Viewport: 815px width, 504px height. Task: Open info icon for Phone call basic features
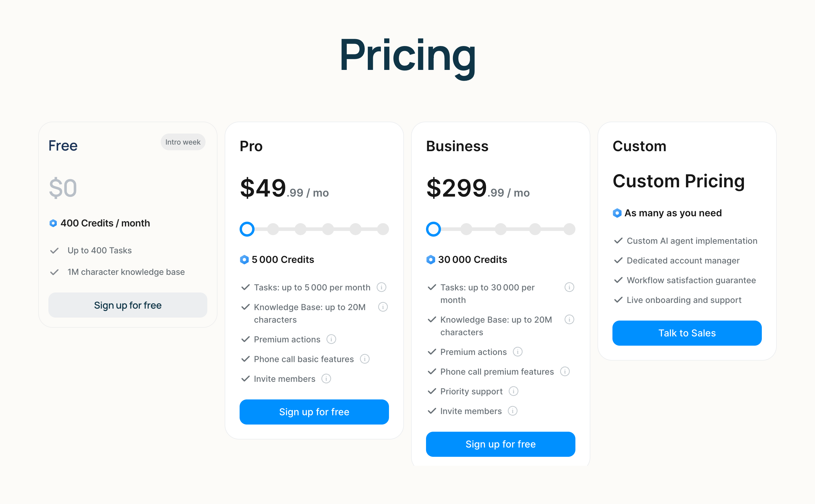pyautogui.click(x=365, y=359)
